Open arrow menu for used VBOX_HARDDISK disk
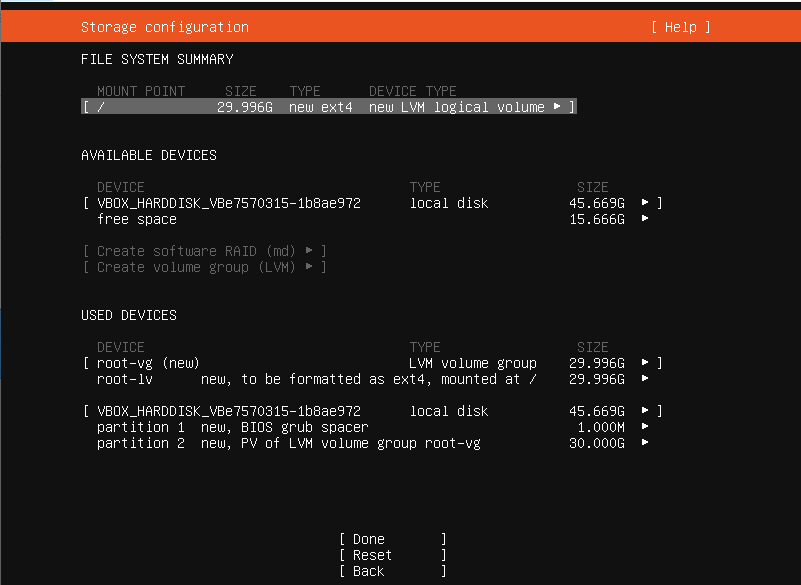 point(645,410)
